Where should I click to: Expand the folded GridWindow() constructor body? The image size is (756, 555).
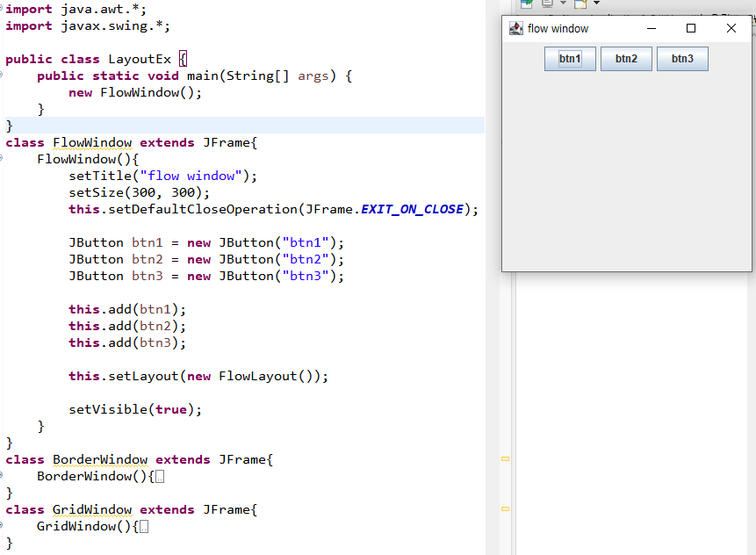144,527
